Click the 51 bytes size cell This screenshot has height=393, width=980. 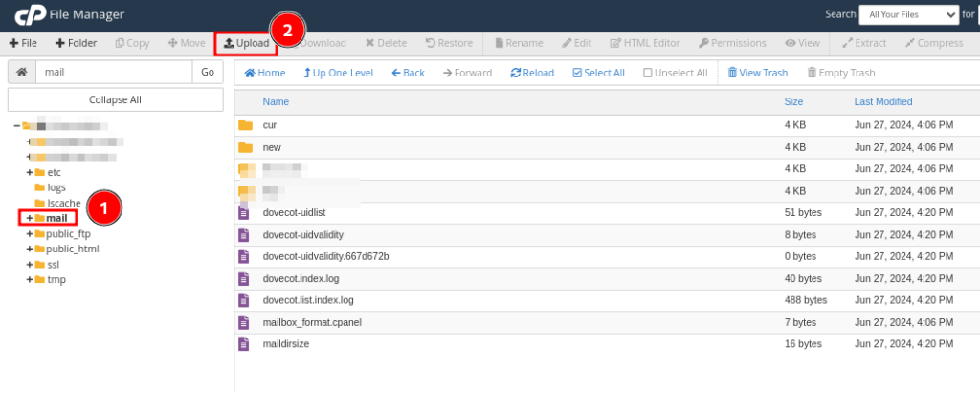coord(803,212)
